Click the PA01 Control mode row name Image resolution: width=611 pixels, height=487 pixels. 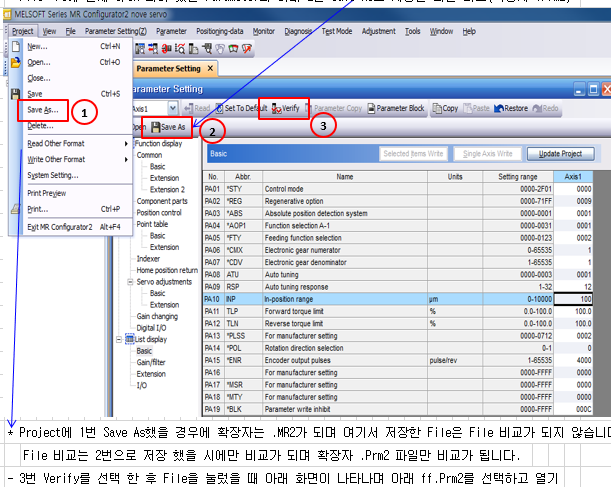tap(345, 189)
